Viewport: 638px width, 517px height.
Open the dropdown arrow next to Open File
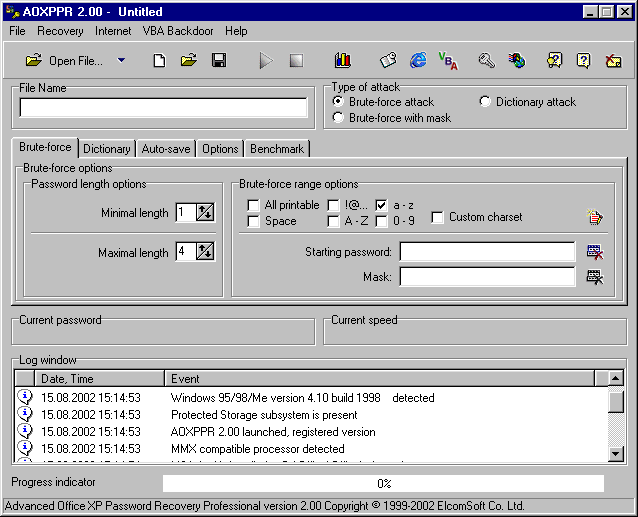click(121, 61)
